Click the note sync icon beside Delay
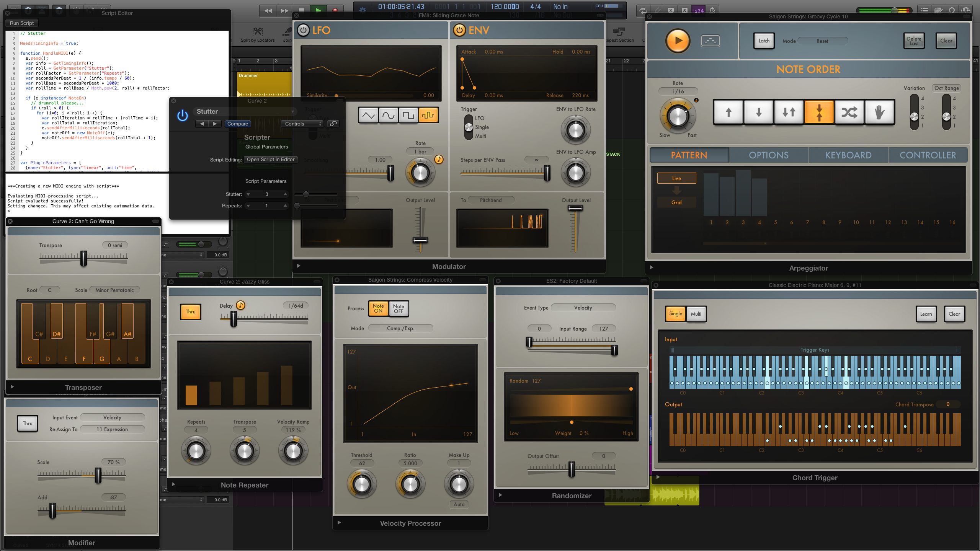 (x=240, y=305)
